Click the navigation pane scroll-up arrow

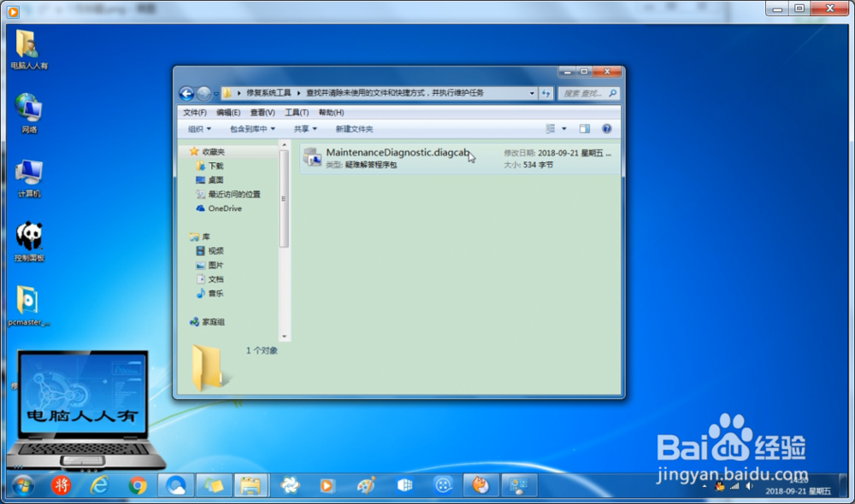click(284, 145)
